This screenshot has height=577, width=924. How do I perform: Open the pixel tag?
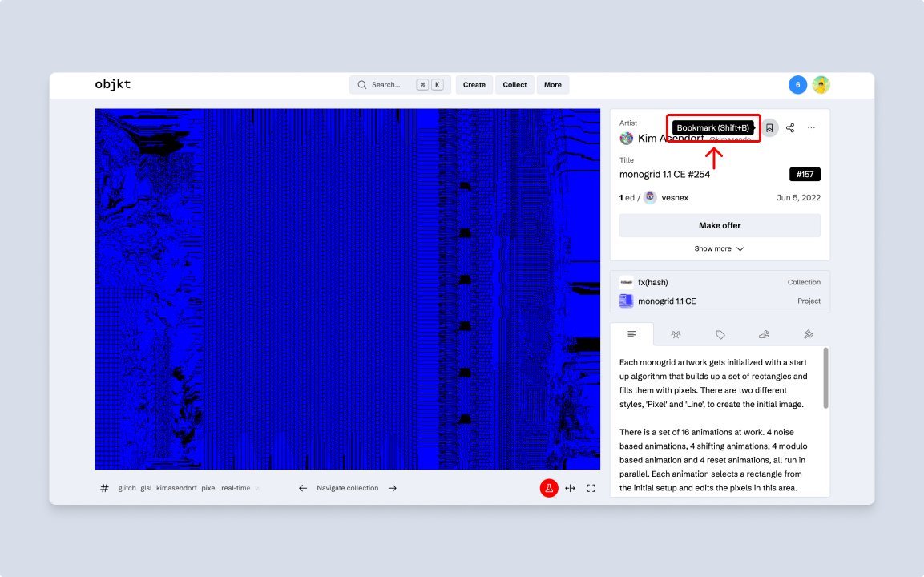(x=209, y=488)
